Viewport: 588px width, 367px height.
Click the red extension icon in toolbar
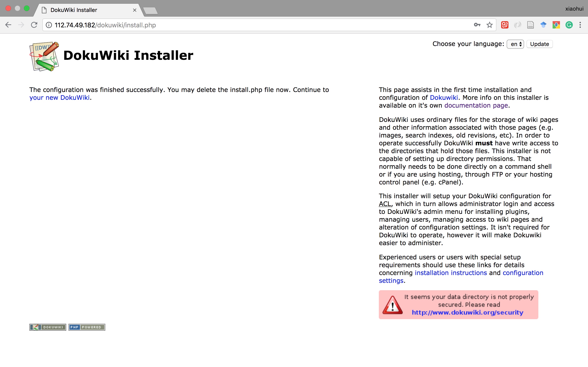pos(505,25)
